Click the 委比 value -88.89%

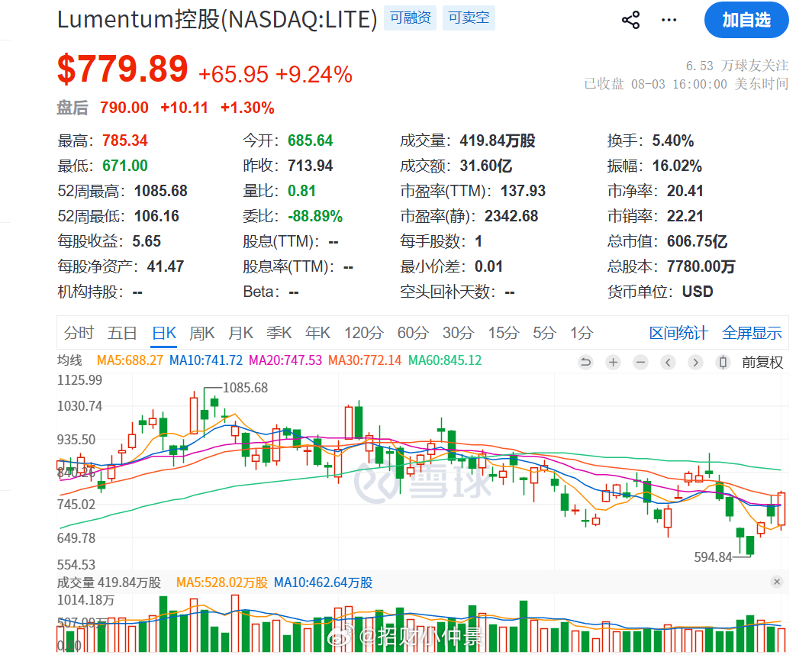(x=315, y=216)
